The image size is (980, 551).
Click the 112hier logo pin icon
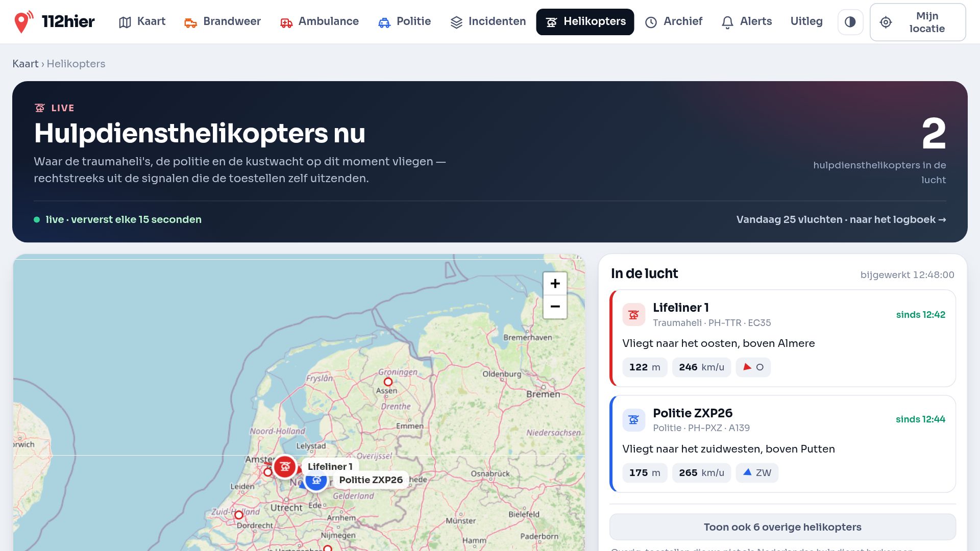pos(23,21)
